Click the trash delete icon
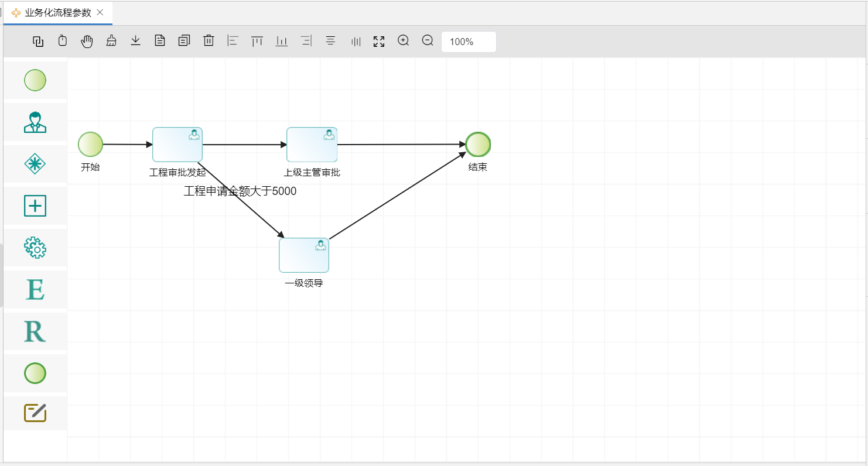The height and width of the screenshot is (466, 868). pyautogui.click(x=209, y=41)
